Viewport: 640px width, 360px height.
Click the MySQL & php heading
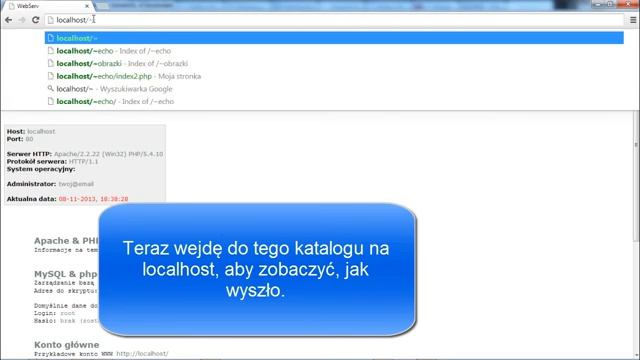(66, 274)
